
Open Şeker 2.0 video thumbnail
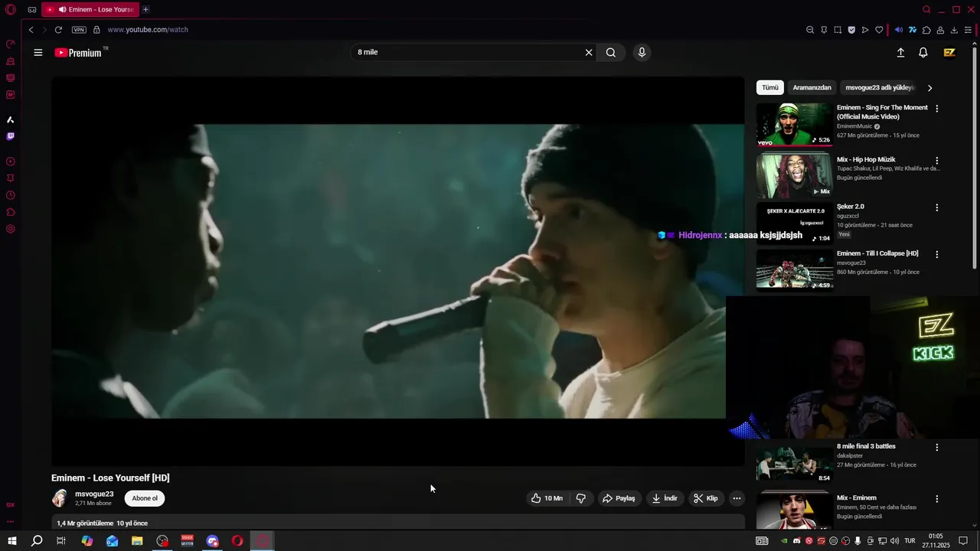click(794, 223)
